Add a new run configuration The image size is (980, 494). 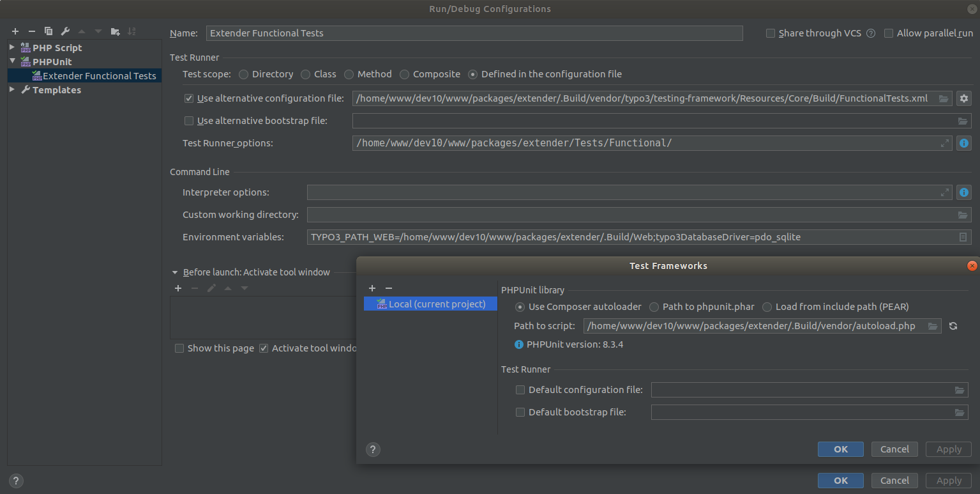pyautogui.click(x=15, y=31)
